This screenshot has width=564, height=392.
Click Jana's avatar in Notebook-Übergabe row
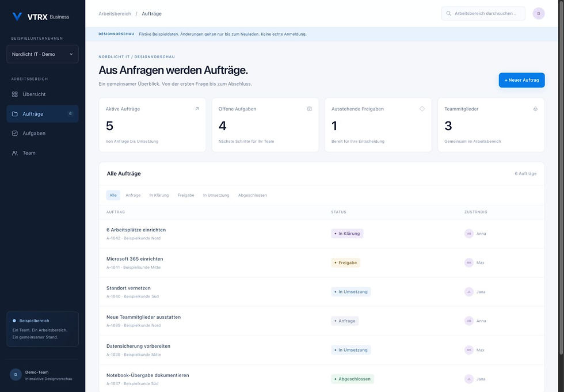468,379
